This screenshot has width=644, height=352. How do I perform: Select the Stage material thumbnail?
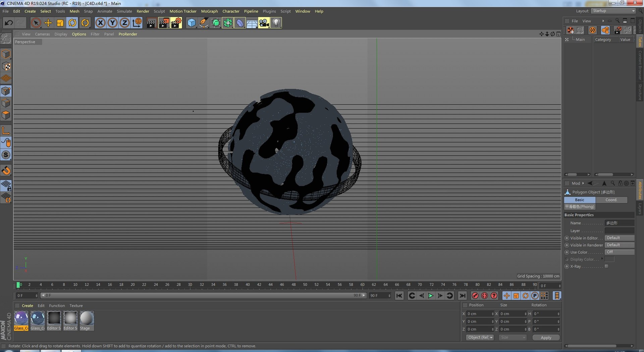[x=87, y=321]
